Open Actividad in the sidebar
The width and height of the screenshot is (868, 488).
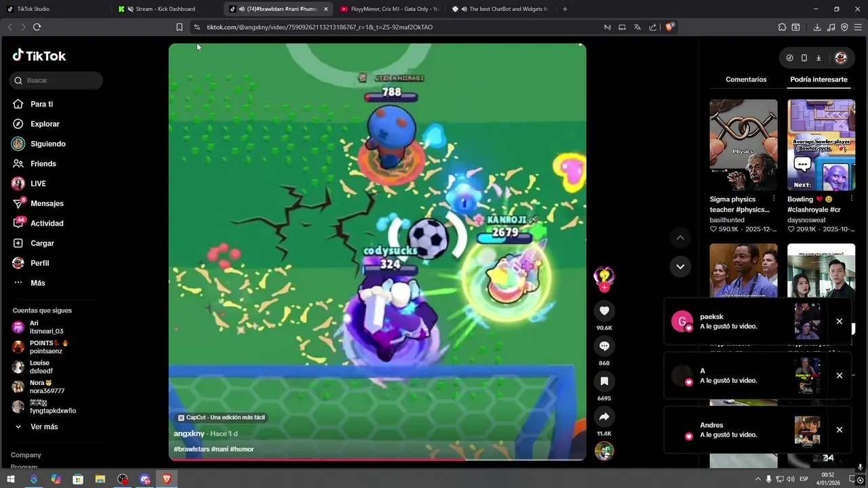[x=39, y=223]
